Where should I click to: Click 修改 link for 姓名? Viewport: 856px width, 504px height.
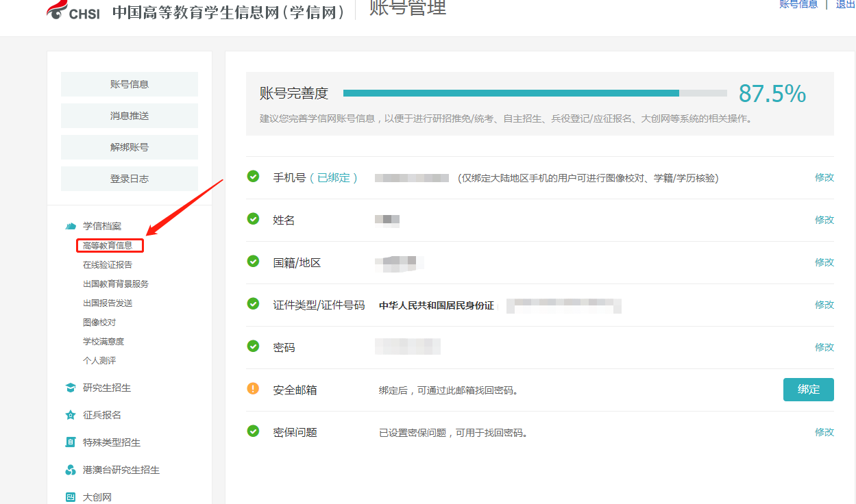point(824,220)
